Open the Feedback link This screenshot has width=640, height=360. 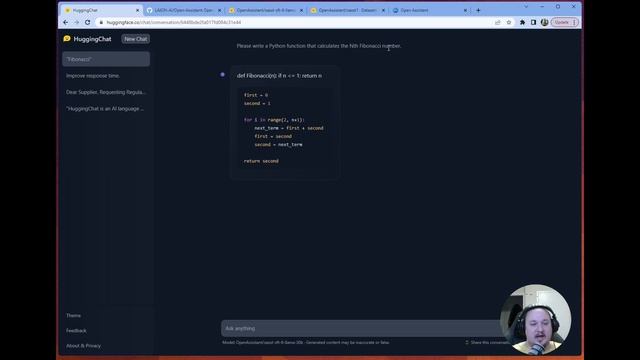76,331
